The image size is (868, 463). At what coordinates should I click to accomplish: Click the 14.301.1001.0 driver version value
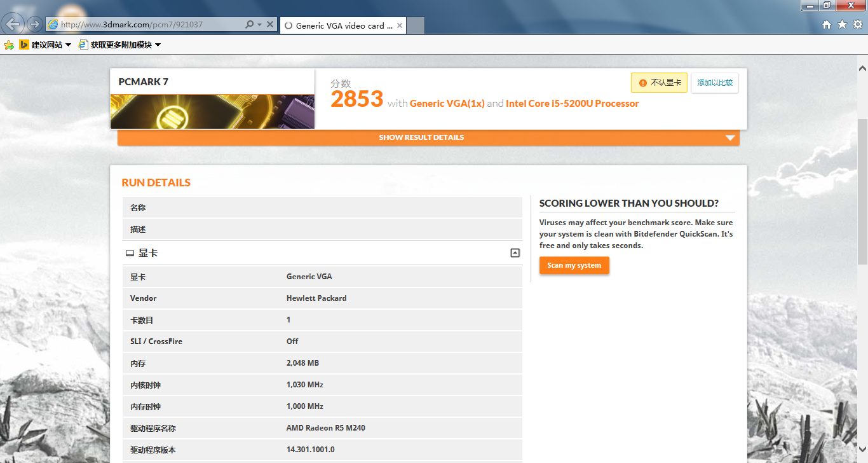[x=311, y=450]
